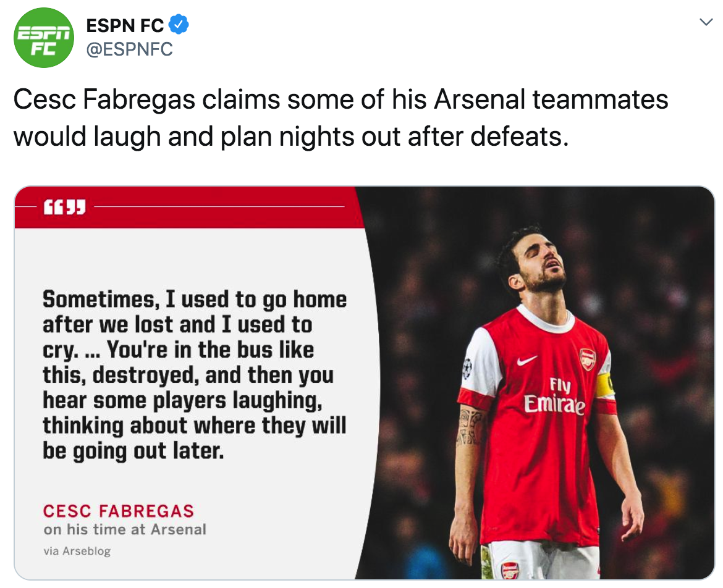723x588 pixels.
Task: Click the Champions League sleeve badge
Action: click(x=467, y=369)
